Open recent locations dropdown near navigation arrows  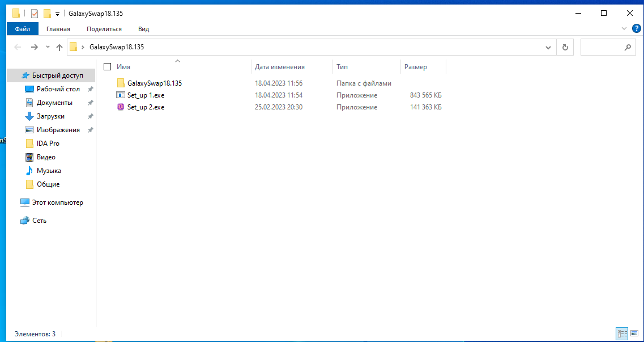pos(48,47)
